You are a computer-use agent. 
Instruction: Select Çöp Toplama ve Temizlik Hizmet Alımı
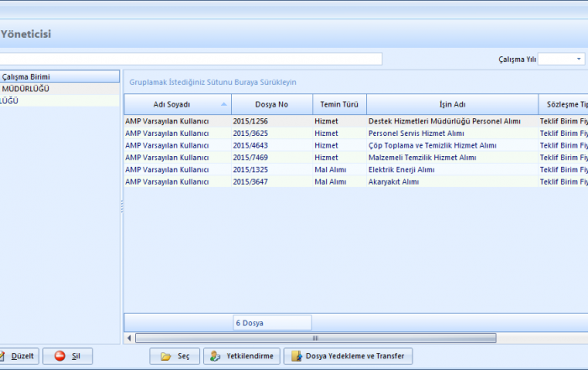pyautogui.click(x=432, y=145)
